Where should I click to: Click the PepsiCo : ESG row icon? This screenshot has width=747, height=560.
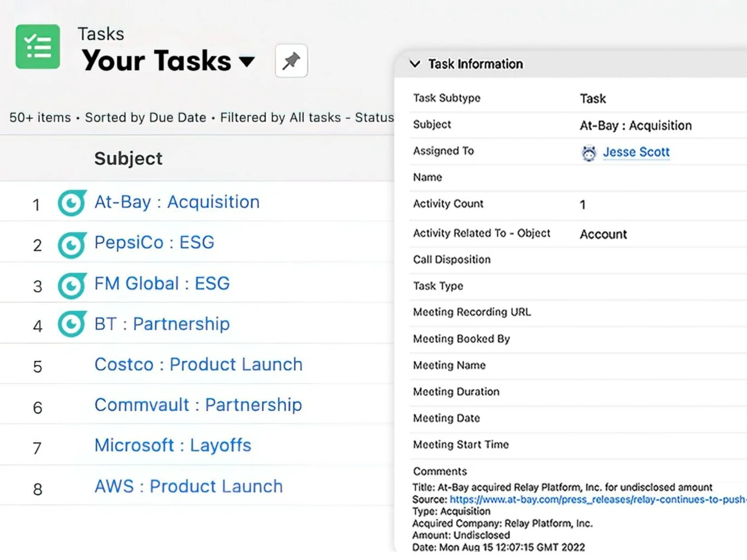(x=72, y=244)
